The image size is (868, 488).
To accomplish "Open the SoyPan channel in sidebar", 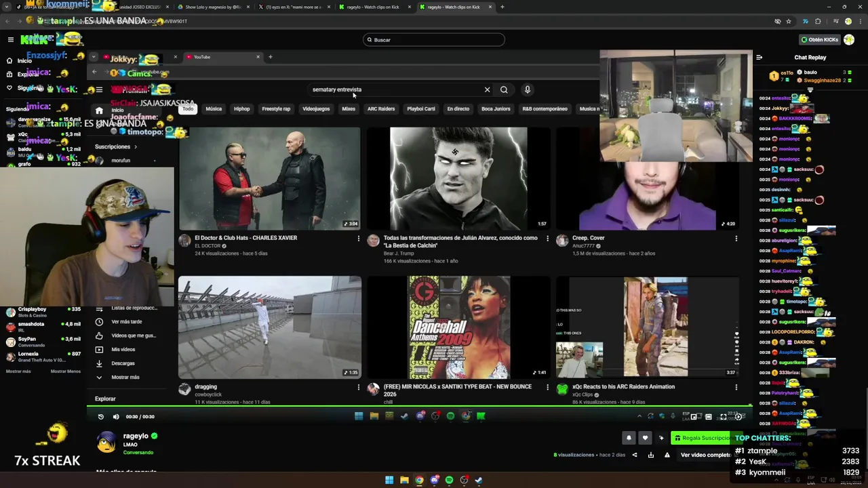I will tap(42, 342).
